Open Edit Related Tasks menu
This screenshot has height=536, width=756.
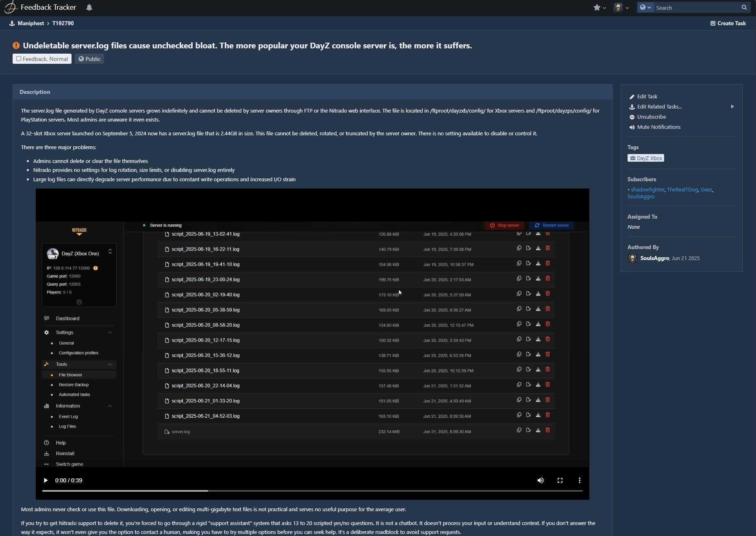(x=659, y=107)
